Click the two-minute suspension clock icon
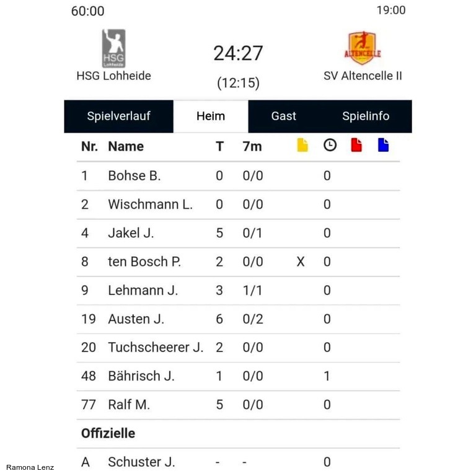This screenshot has height=476, width=476. pyautogui.click(x=330, y=145)
